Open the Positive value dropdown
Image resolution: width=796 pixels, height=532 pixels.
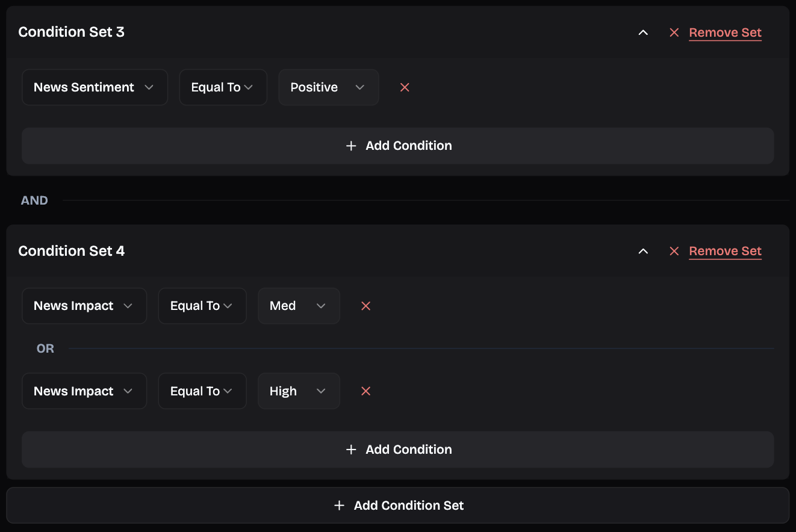coord(328,87)
